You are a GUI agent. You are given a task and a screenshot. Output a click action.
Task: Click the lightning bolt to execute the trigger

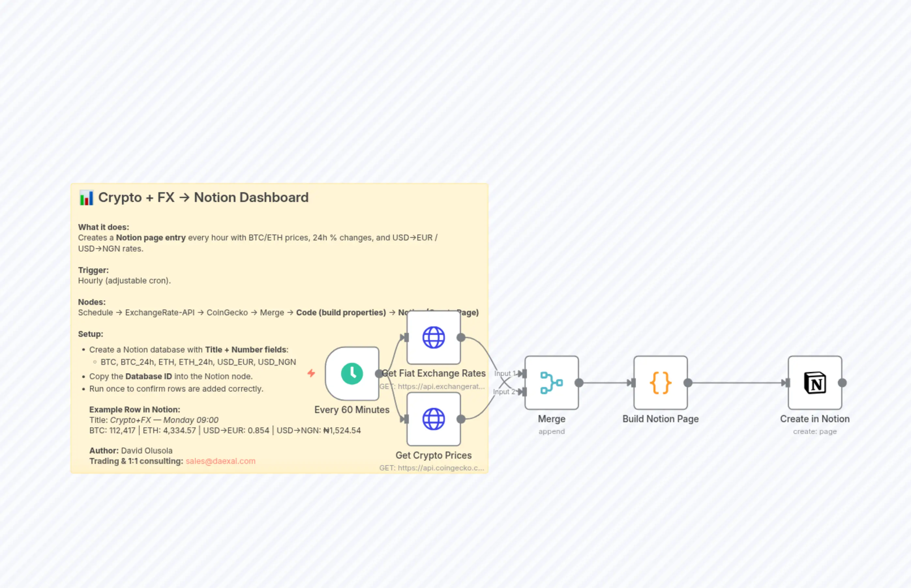tap(311, 373)
